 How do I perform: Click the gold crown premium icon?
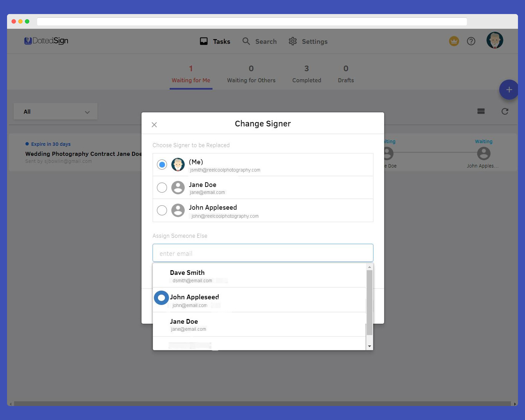click(454, 41)
